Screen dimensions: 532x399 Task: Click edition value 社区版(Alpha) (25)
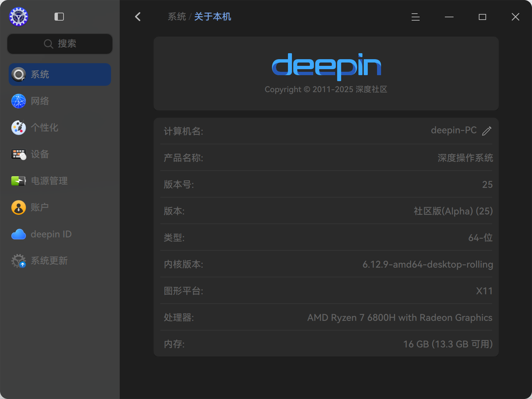coord(453,211)
